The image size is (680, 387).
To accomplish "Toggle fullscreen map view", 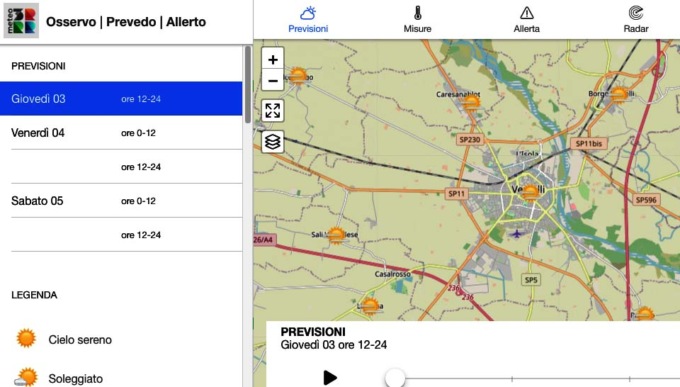I will point(273,110).
